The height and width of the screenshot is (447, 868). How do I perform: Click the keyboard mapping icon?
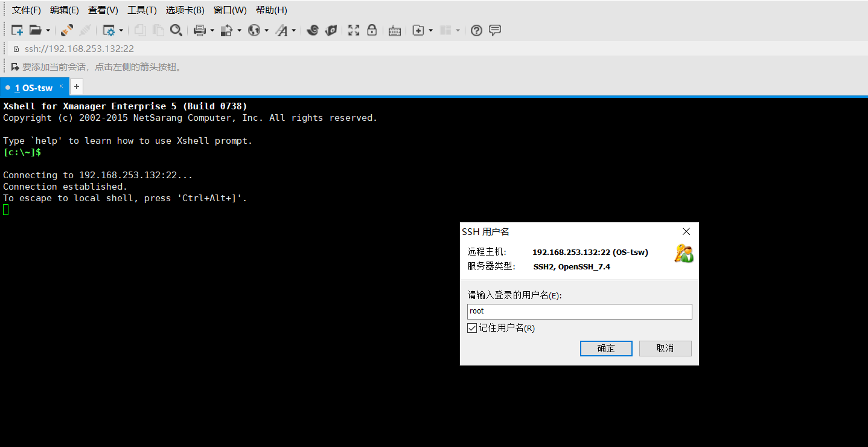click(395, 30)
